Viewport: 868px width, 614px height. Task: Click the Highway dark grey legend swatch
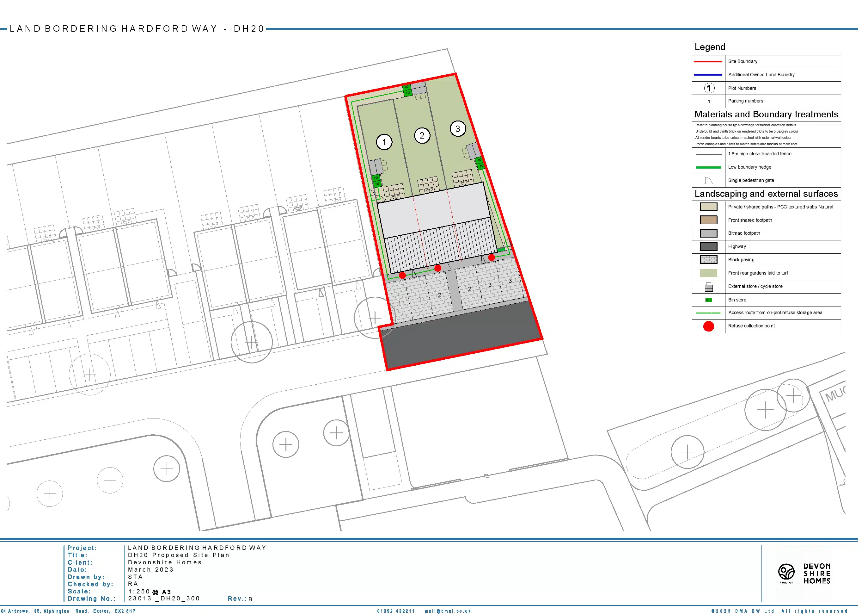tap(708, 247)
